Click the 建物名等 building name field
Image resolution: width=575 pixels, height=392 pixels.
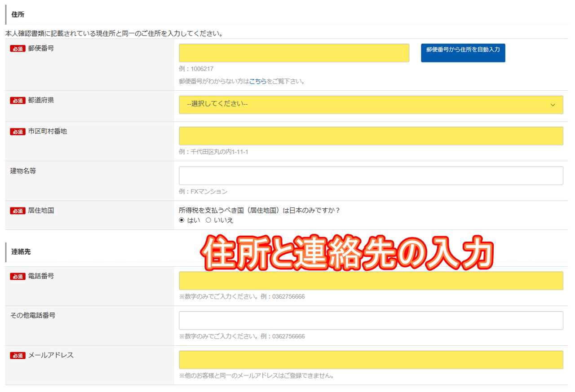(371, 176)
